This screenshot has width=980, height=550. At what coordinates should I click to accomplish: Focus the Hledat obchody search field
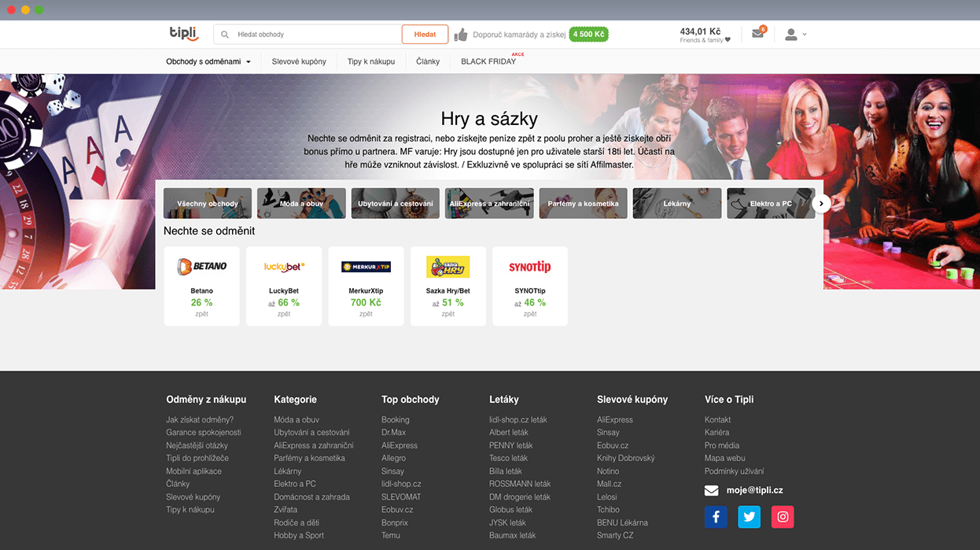click(308, 35)
